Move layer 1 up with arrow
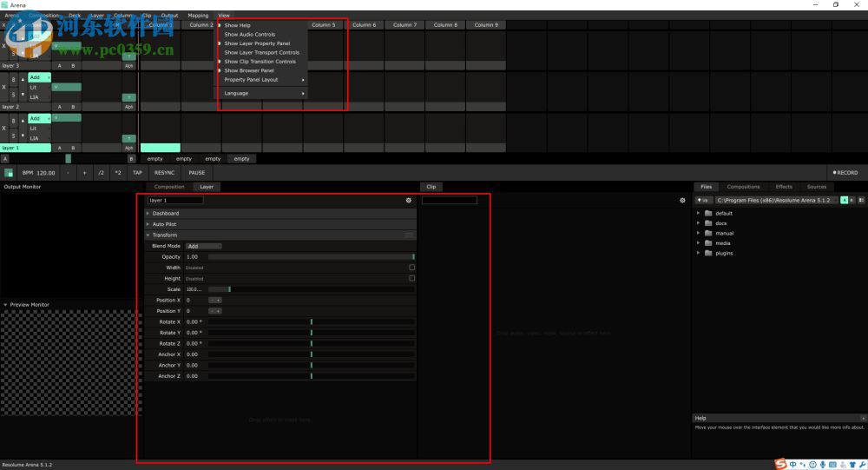868x470 pixels. click(23, 121)
